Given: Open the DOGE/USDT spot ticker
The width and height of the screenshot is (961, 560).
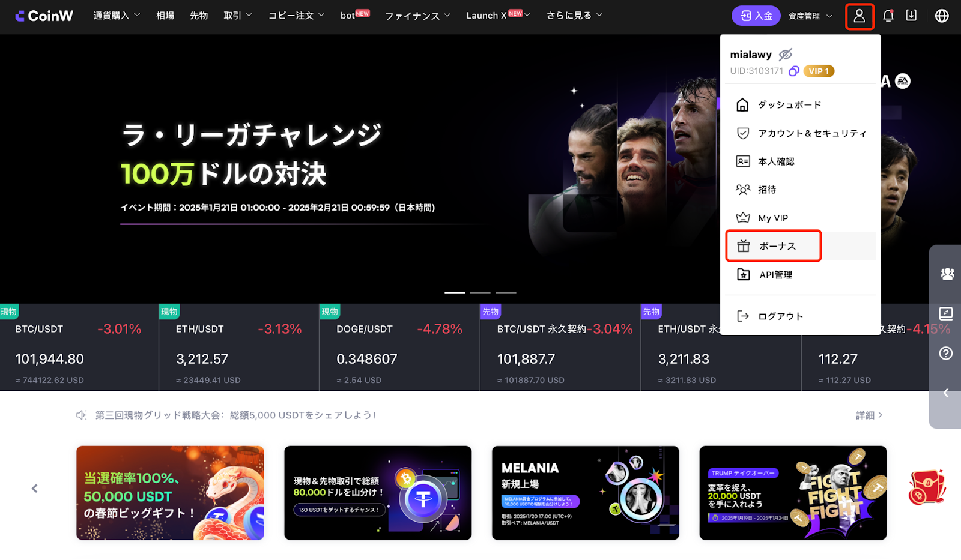Looking at the screenshot, I should 399,348.
